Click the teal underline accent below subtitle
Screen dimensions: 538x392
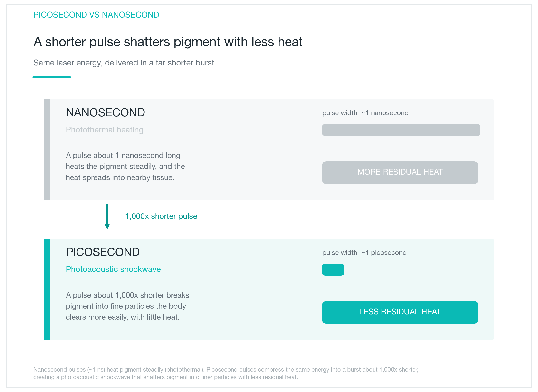pyautogui.click(x=52, y=77)
